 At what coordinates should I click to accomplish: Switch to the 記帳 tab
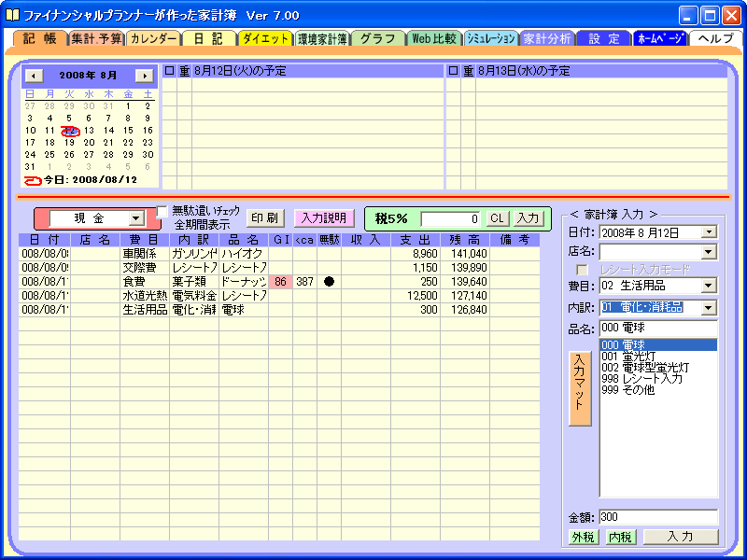[x=39, y=38]
